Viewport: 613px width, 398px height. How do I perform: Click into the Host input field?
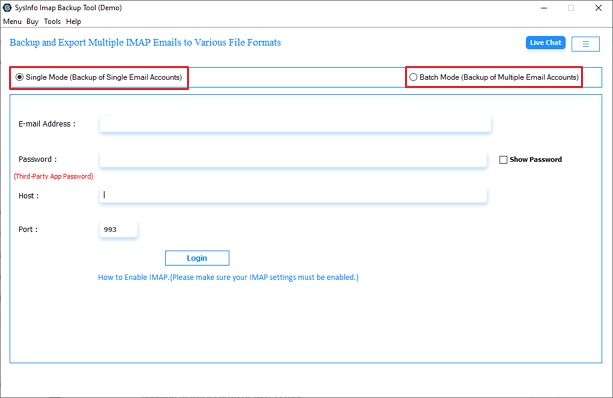tap(293, 195)
